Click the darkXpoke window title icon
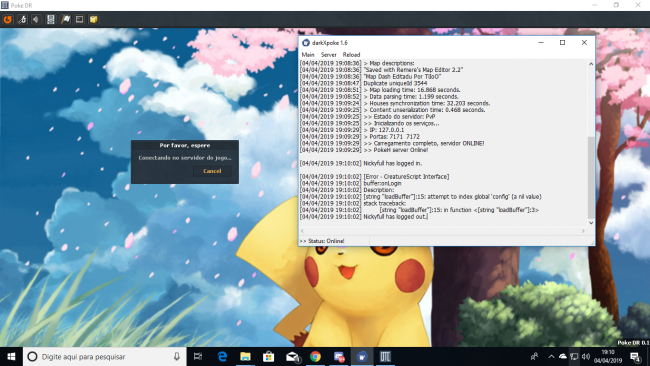The image size is (650, 366). (306, 42)
